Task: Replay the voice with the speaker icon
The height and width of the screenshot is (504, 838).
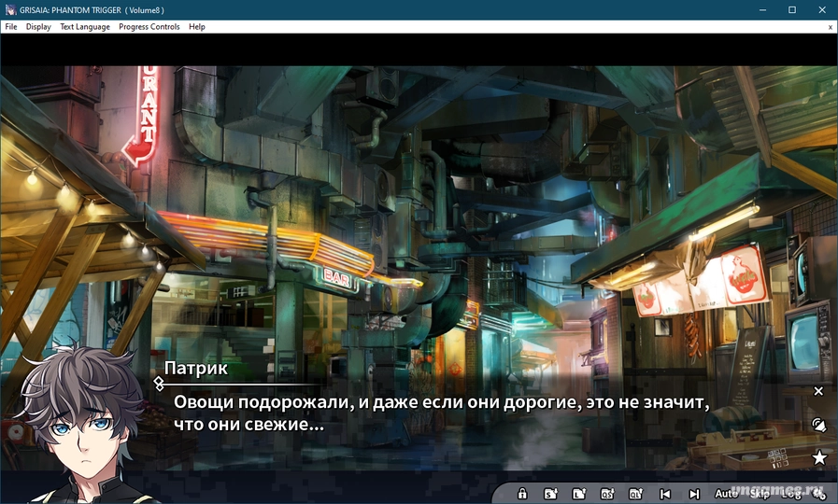Action: click(x=818, y=425)
